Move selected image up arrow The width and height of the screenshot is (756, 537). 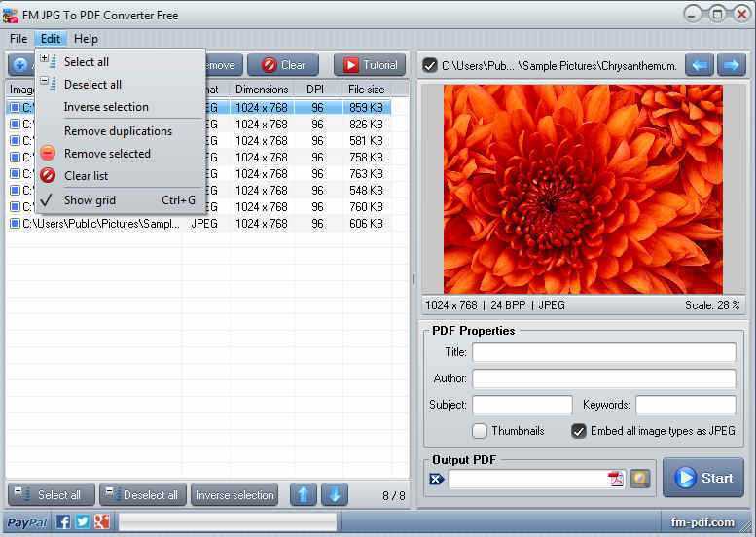[x=304, y=495]
